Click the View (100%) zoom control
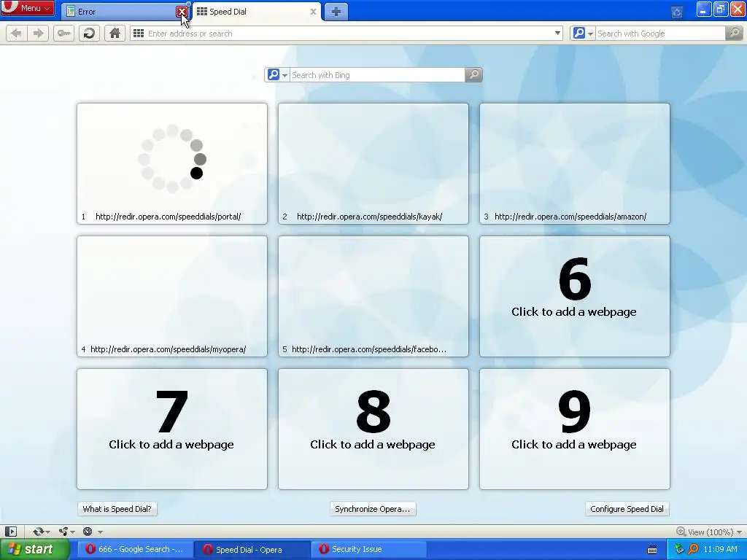Image resolution: width=747 pixels, height=560 pixels. [x=709, y=532]
